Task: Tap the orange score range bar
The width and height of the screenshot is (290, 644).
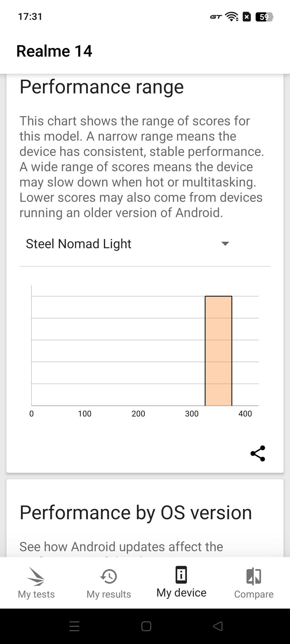Action: click(218, 351)
